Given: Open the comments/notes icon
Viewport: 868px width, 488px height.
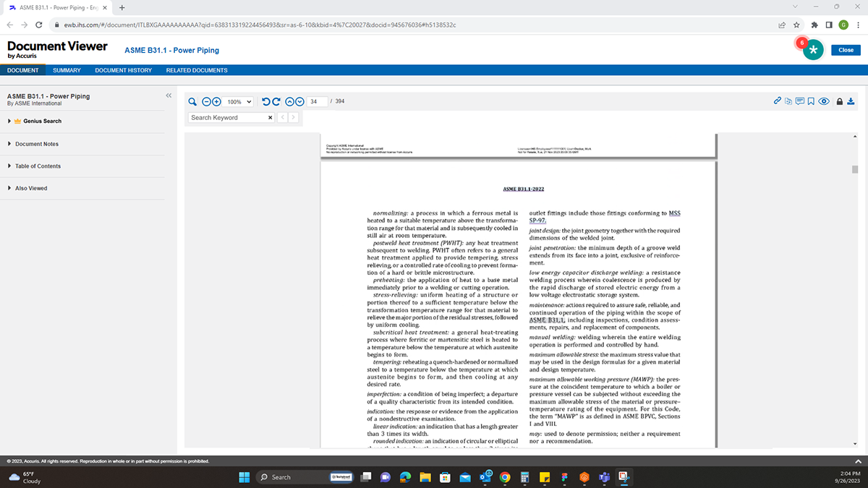Looking at the screenshot, I should click(800, 101).
